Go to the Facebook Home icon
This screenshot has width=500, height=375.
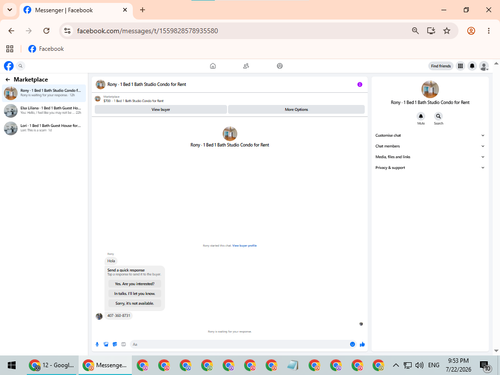coord(213,66)
